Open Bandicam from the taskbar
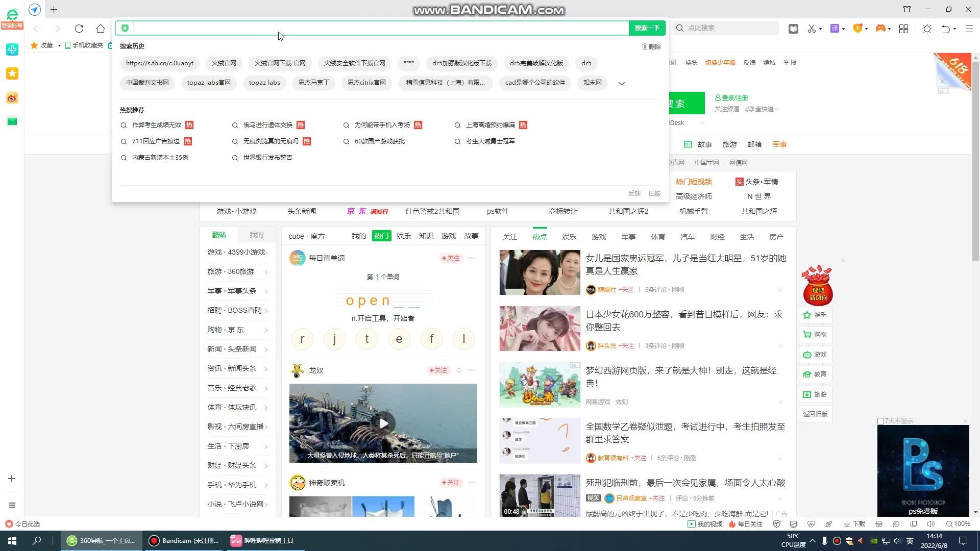The image size is (980, 551). click(x=184, y=541)
